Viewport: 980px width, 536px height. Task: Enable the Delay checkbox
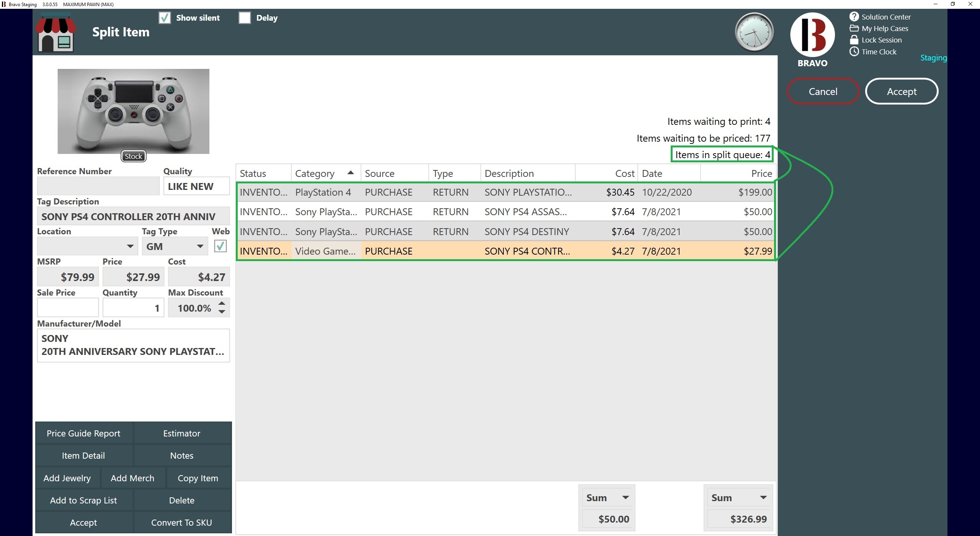[x=245, y=18]
